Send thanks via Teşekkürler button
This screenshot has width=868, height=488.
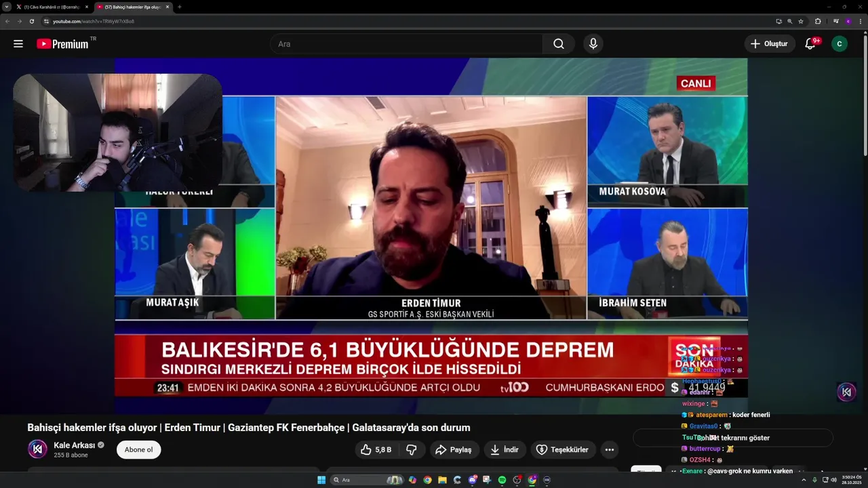click(x=563, y=449)
